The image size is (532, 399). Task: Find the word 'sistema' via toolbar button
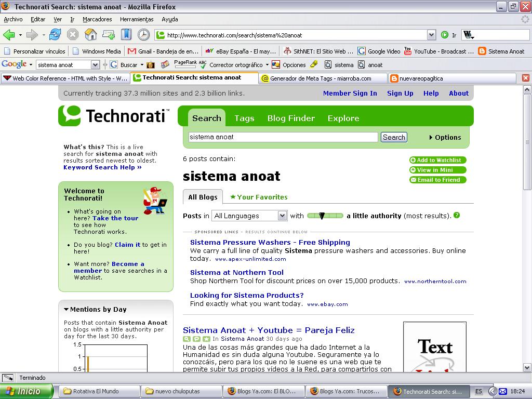pyautogui.click(x=339, y=65)
